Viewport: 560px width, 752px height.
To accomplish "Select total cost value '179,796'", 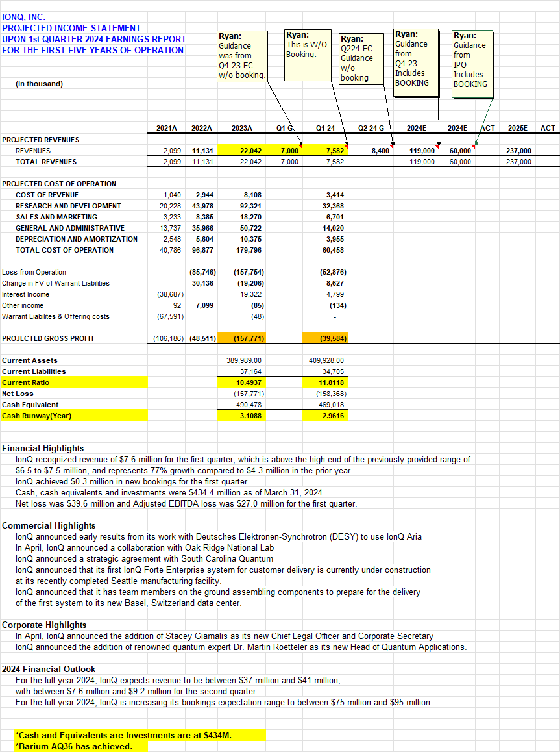I will point(249,250).
